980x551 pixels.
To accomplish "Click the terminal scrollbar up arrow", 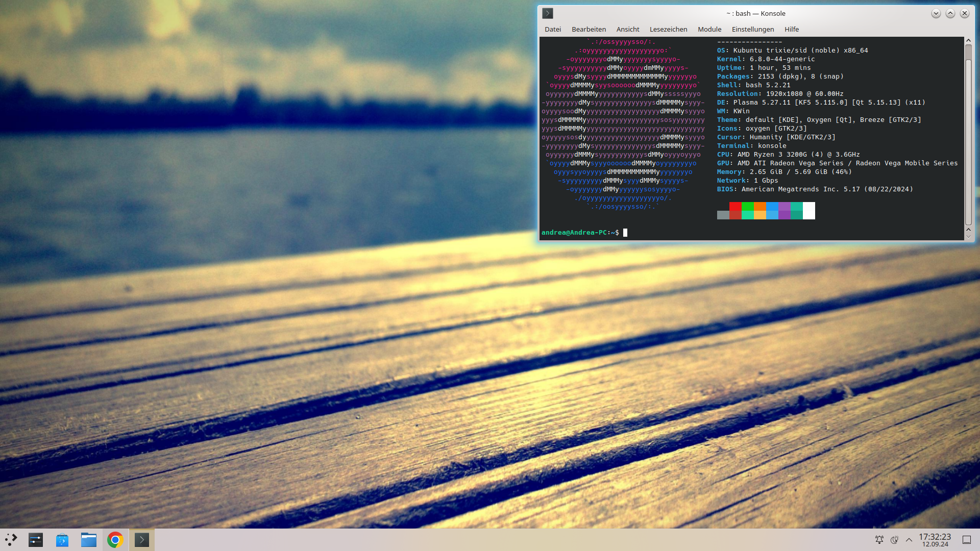I will coord(968,40).
